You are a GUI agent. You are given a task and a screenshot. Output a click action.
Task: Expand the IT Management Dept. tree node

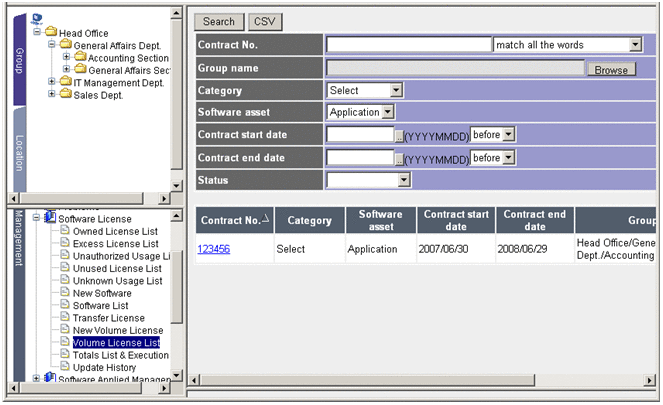[52, 82]
